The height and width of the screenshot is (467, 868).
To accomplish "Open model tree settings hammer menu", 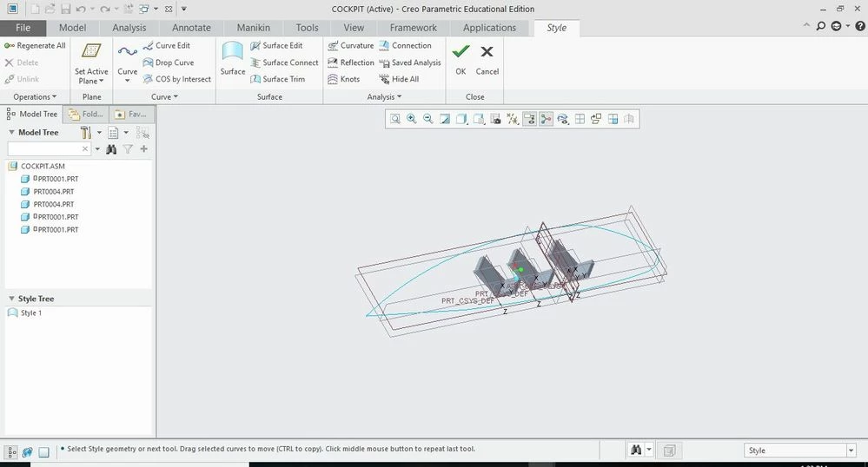I will tap(90, 132).
